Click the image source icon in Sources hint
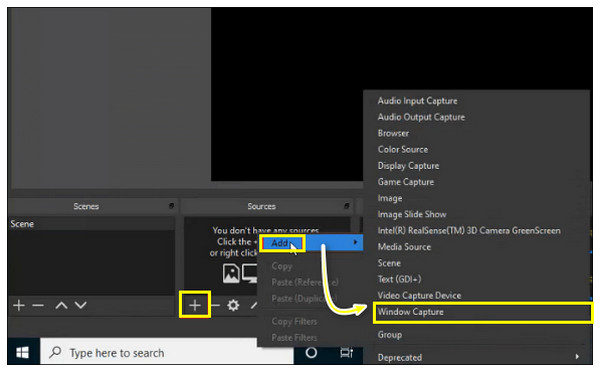600x372 pixels. click(x=231, y=273)
